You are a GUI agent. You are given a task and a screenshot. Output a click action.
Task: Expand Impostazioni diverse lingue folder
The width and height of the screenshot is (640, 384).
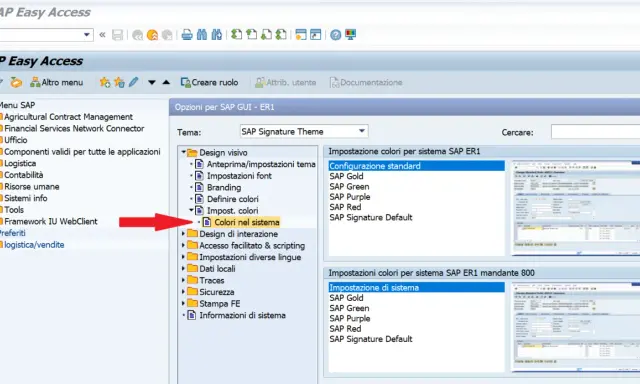184,257
